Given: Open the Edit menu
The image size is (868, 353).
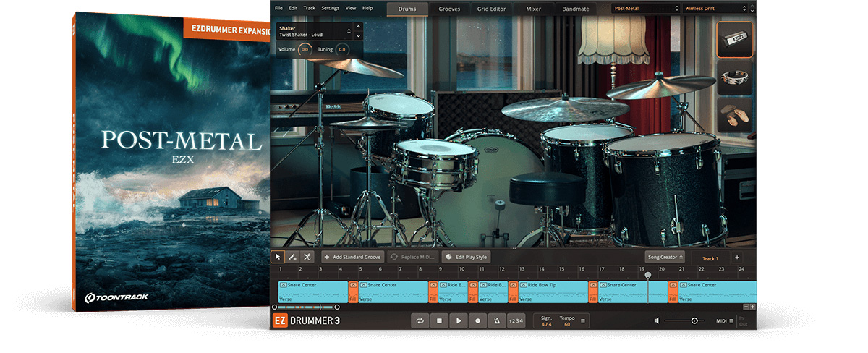Looking at the screenshot, I should point(293,8).
